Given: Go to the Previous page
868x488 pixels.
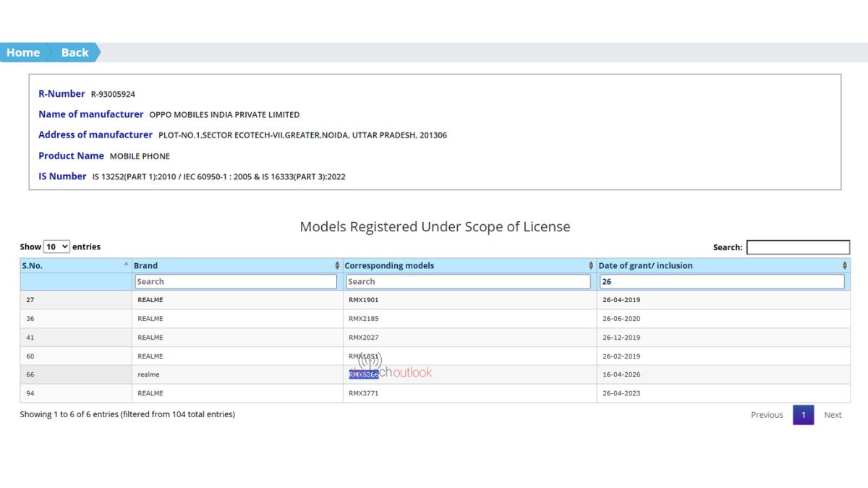Looking at the screenshot, I should (x=767, y=415).
